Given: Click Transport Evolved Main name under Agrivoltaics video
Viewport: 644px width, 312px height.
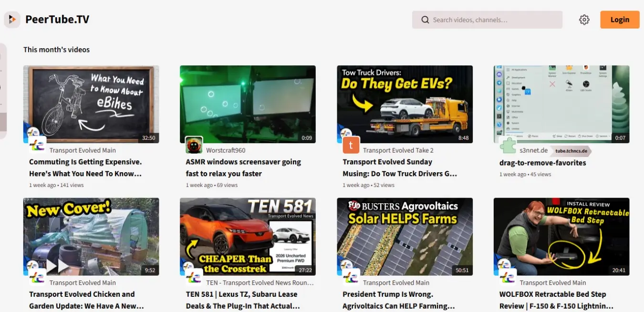Looking at the screenshot, I should (396, 283).
